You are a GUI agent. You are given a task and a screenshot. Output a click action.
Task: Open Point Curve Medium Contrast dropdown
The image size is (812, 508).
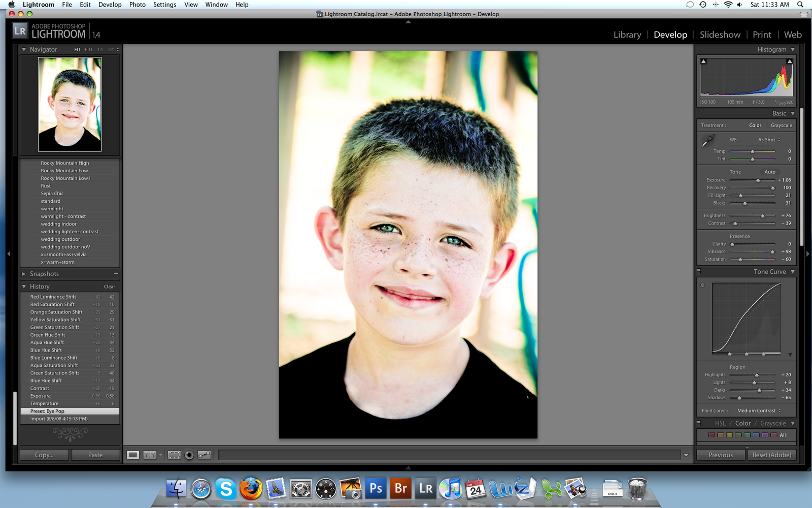coord(759,410)
